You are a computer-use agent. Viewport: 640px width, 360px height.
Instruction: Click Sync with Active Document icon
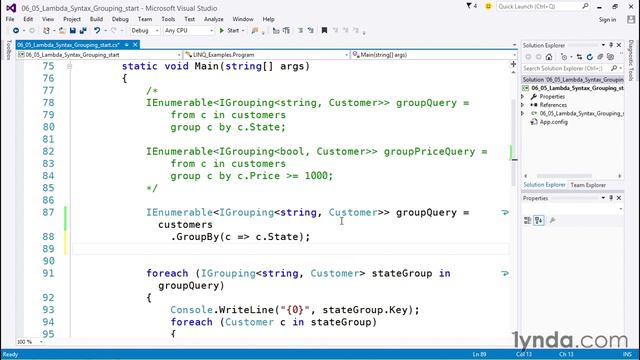580,57
